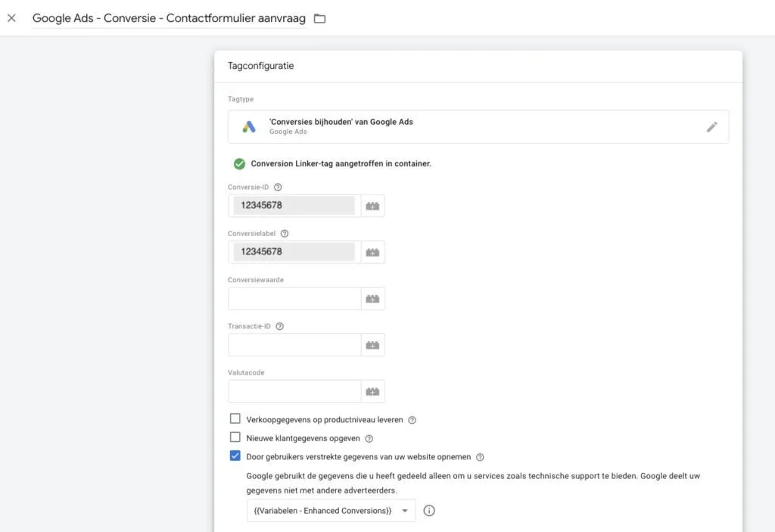The image size is (775, 532).
Task: Click the Google Ads logo icon in Tagtype
Action: [249, 127]
